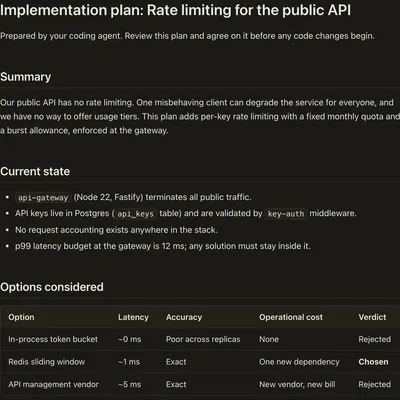Select the Option column header
The height and width of the screenshot is (400, 400).
click(21, 317)
